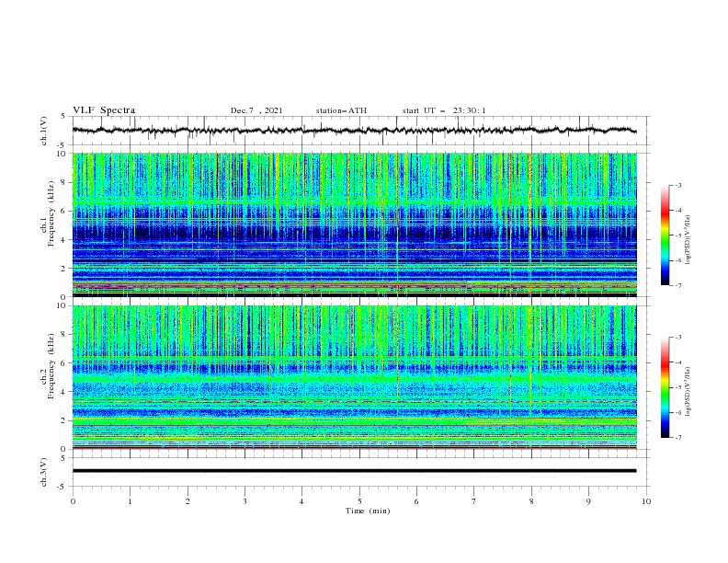Click the "Time (min)" axis title
Image resolution: width=728 pixels, height=563 pixels.
pos(368,511)
